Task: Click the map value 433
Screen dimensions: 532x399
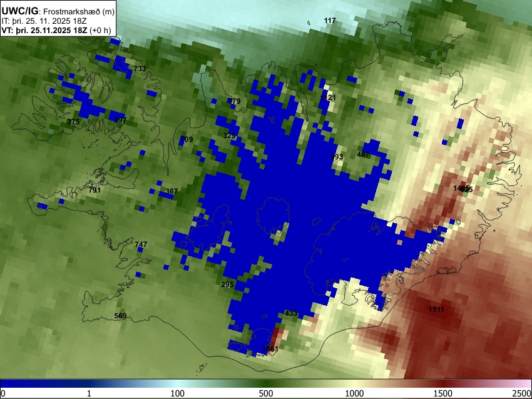Action: (x=291, y=313)
